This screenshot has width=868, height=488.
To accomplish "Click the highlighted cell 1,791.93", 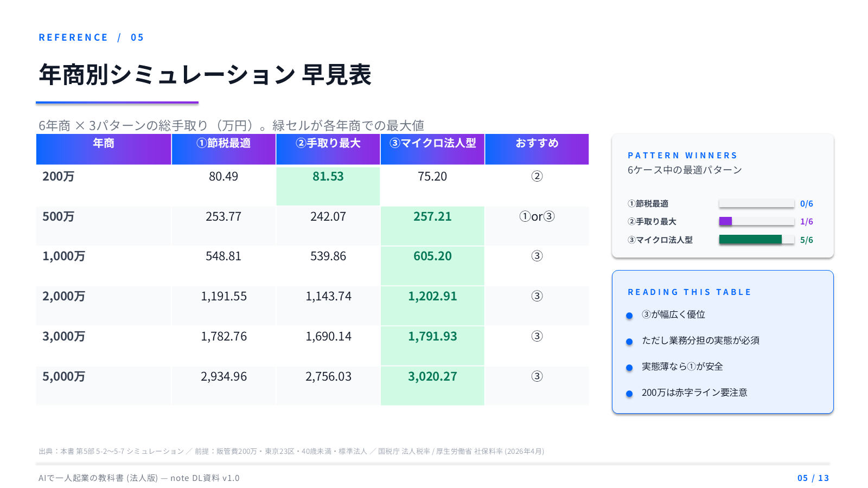I will click(432, 346).
